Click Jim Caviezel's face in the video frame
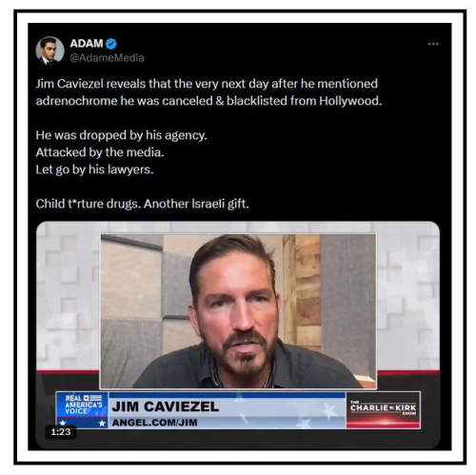 coord(239,311)
